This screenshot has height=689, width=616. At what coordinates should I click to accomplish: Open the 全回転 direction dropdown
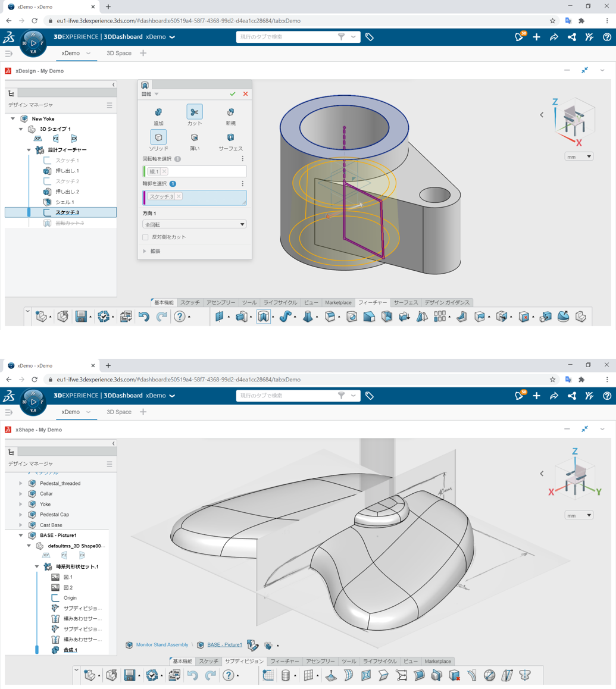click(x=195, y=224)
